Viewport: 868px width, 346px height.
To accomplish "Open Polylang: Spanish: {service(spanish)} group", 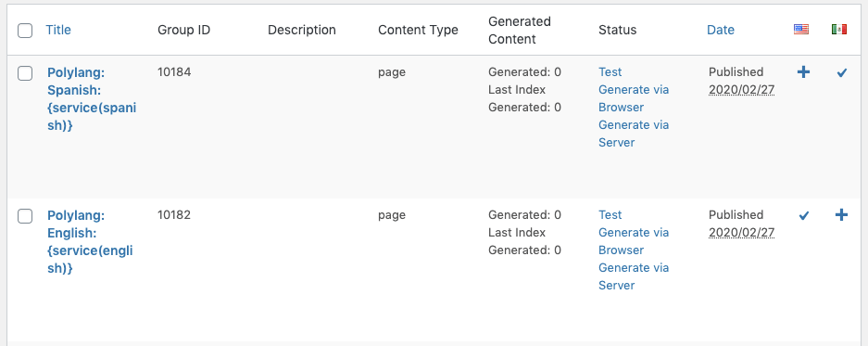I will click(x=92, y=98).
